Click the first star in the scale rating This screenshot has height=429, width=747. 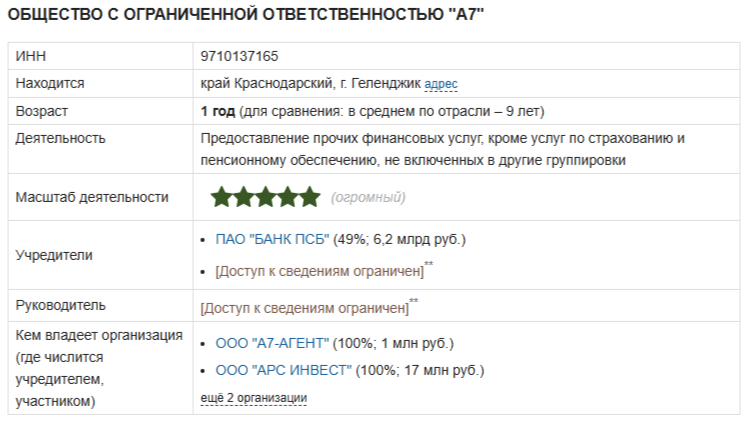[221, 197]
